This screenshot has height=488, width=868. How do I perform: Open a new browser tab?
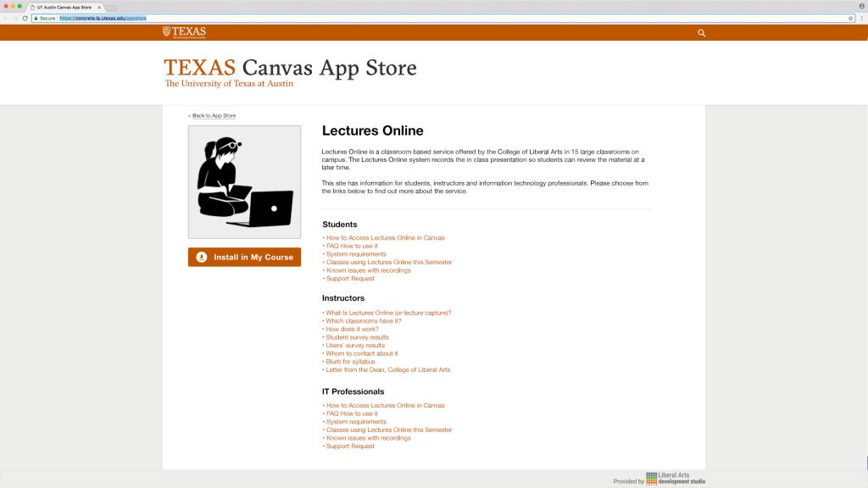[111, 7]
